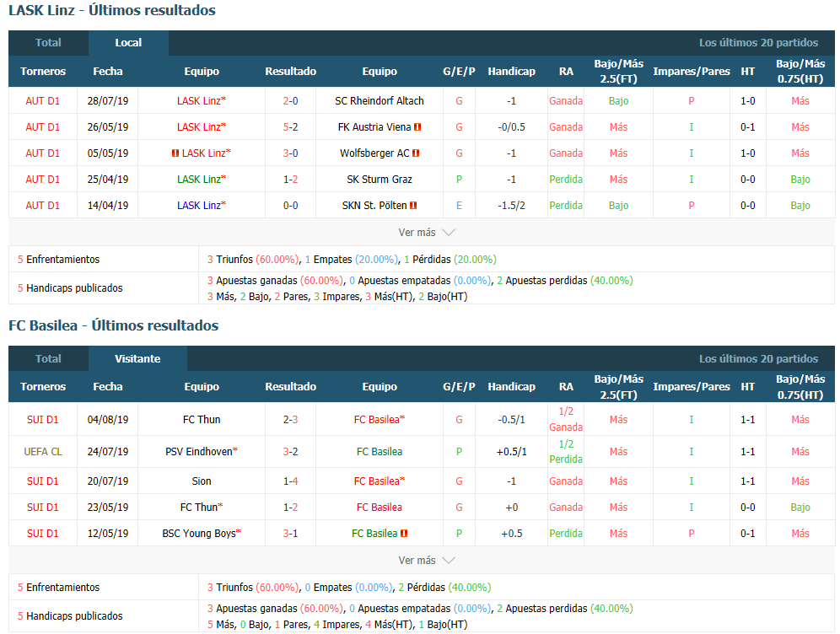
Task: Click the red card icon next to Wolfsberger AC
Action: [x=417, y=153]
